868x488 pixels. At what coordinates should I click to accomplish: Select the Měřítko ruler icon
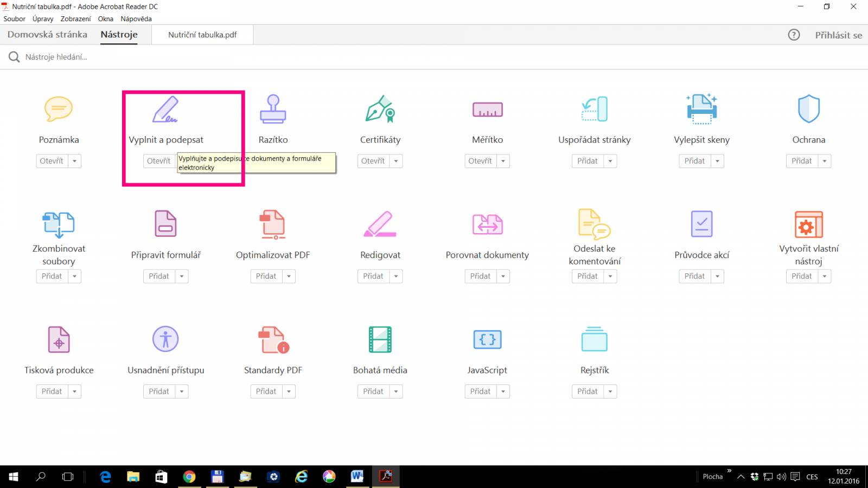[487, 110]
